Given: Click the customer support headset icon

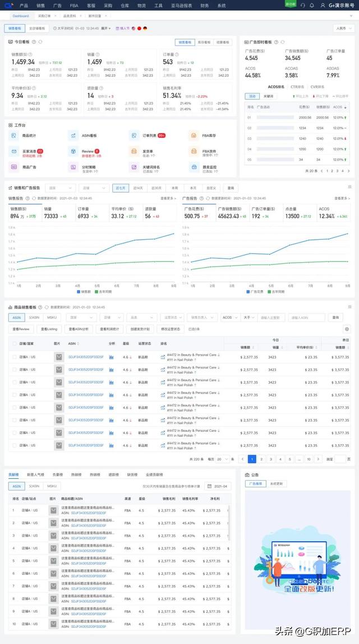Looking at the screenshot, I should [x=303, y=6].
